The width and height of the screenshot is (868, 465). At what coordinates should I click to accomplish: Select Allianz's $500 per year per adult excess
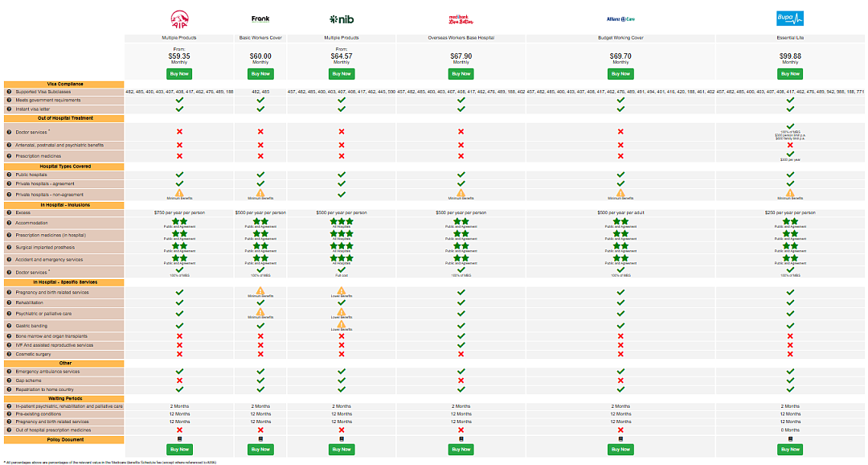pyautogui.click(x=620, y=213)
